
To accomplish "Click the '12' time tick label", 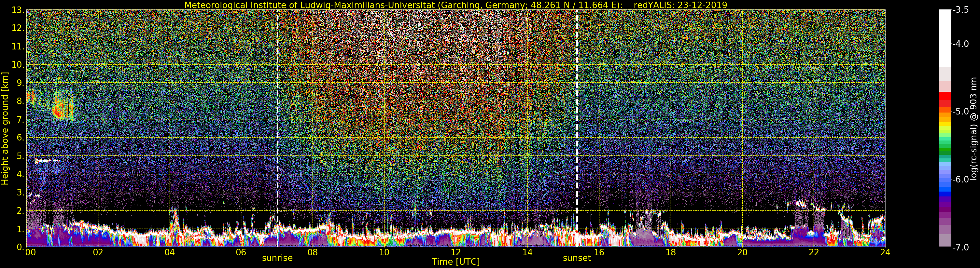I will click(x=456, y=252).
